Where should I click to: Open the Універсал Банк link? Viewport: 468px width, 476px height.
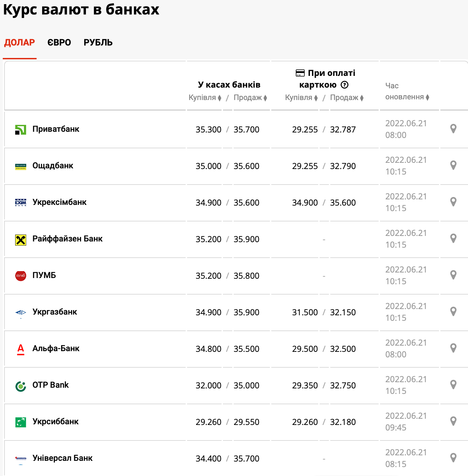[x=62, y=458]
